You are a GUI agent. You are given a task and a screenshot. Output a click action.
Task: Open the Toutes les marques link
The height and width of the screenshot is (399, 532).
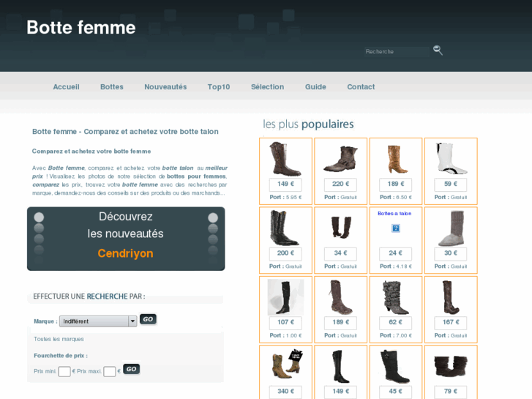(x=59, y=339)
